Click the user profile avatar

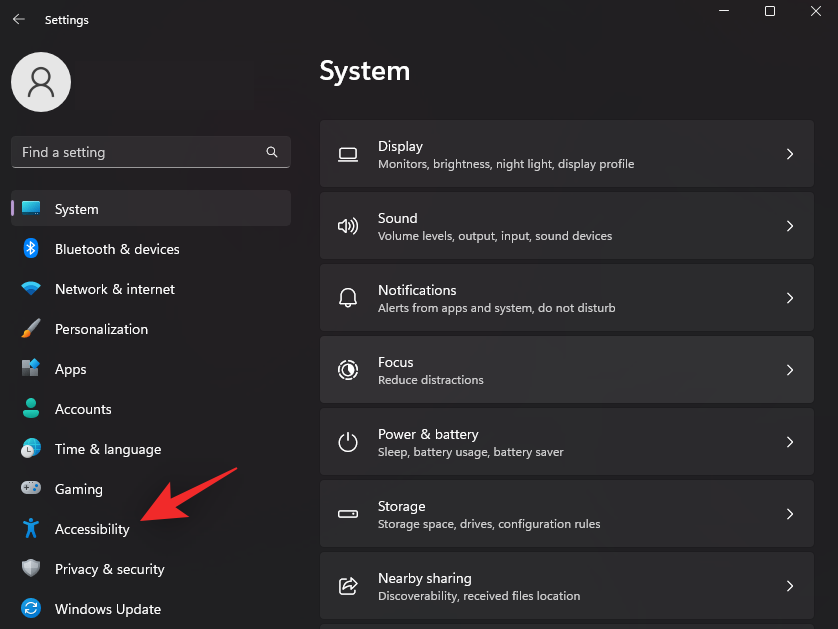point(40,82)
